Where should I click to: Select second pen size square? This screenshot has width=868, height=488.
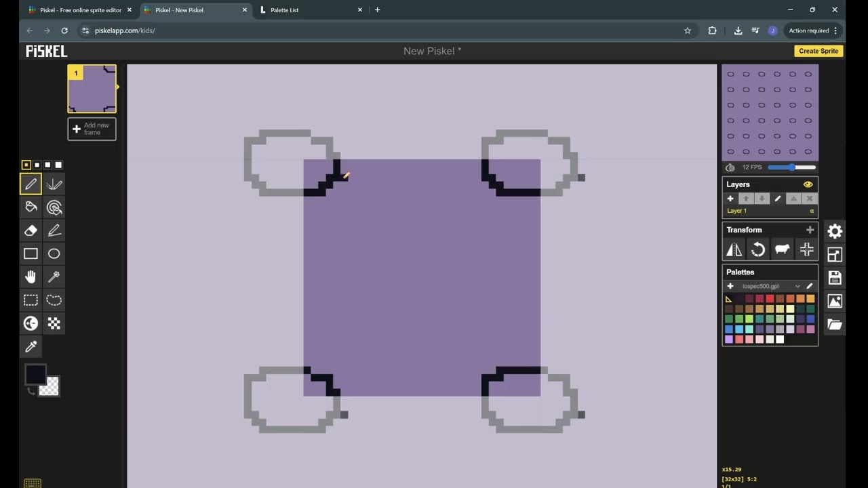tap(37, 165)
